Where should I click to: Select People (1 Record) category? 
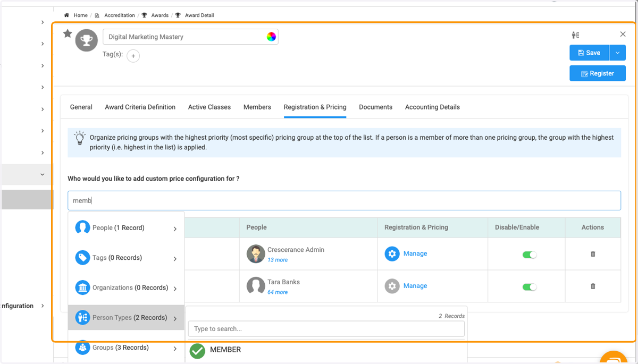tap(127, 228)
